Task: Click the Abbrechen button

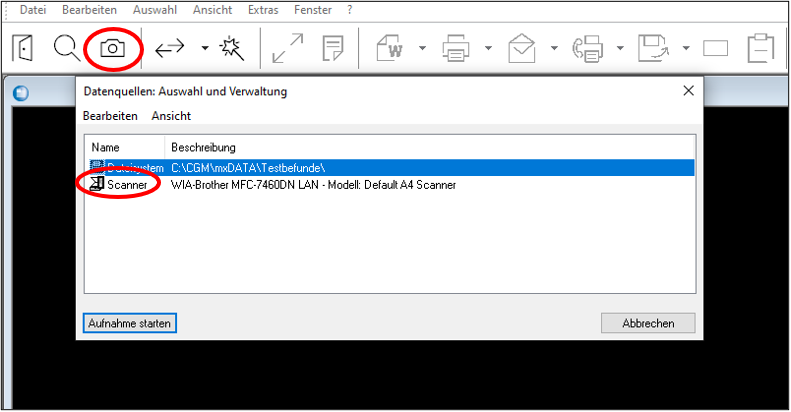Action: 648,323
